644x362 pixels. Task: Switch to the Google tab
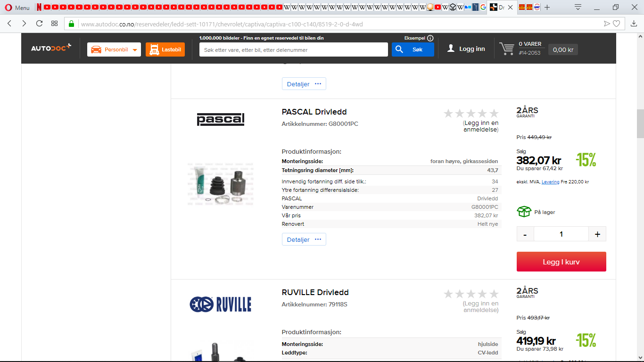coord(483,7)
